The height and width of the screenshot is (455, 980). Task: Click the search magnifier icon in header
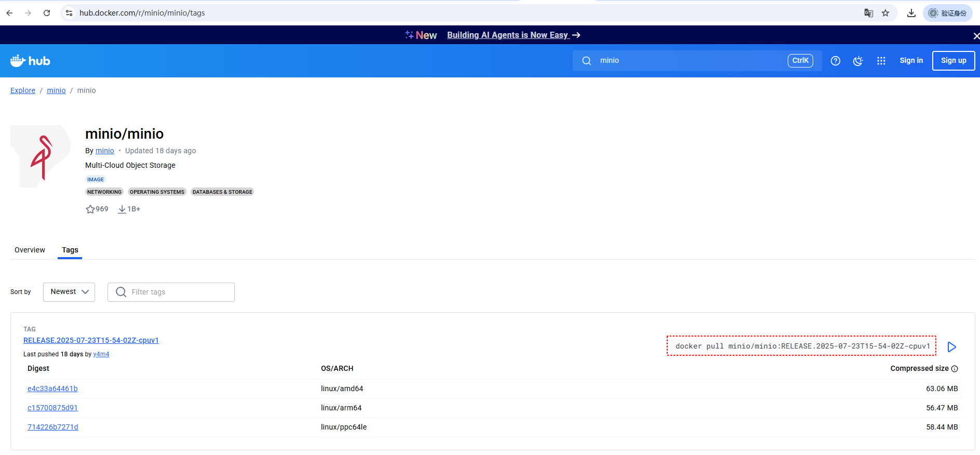pyautogui.click(x=587, y=61)
